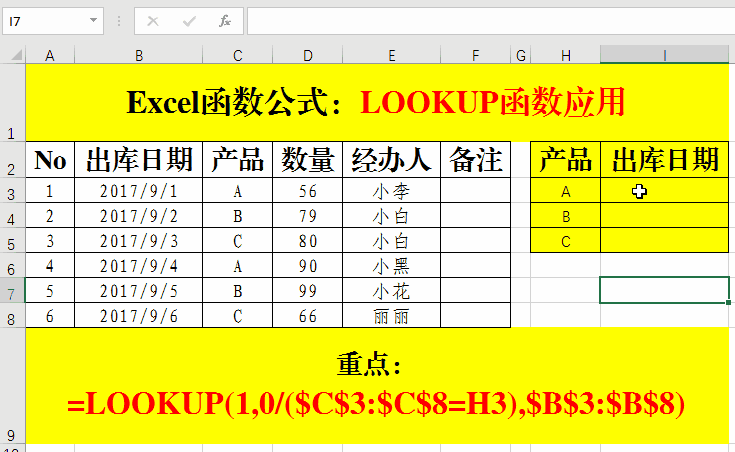
Task: Click the LOOKUP formula text in row 9
Action: (376, 403)
